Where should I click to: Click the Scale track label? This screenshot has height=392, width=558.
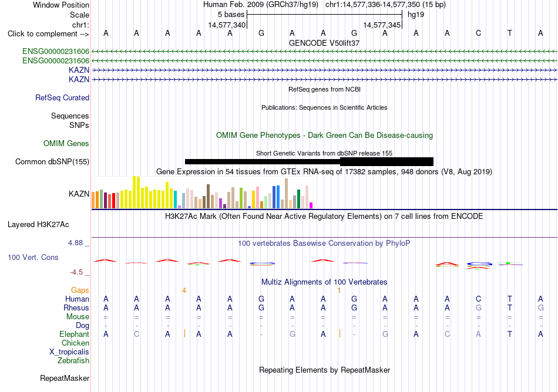79,15
